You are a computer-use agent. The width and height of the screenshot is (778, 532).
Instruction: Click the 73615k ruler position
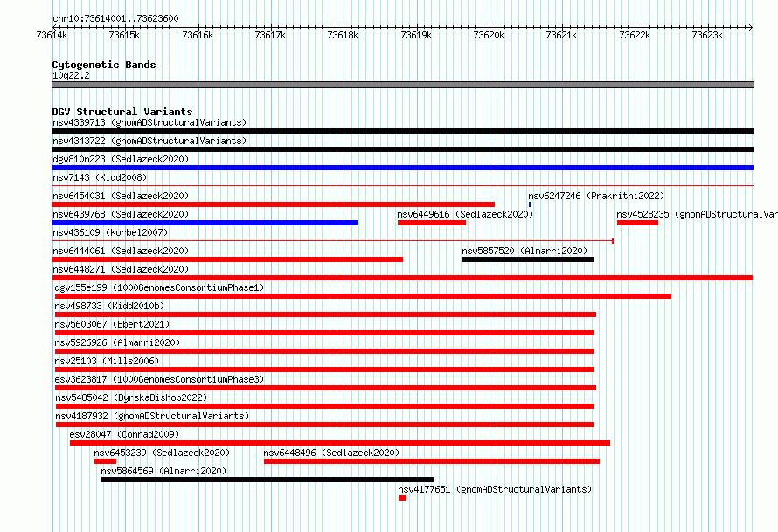pyautogui.click(x=124, y=35)
